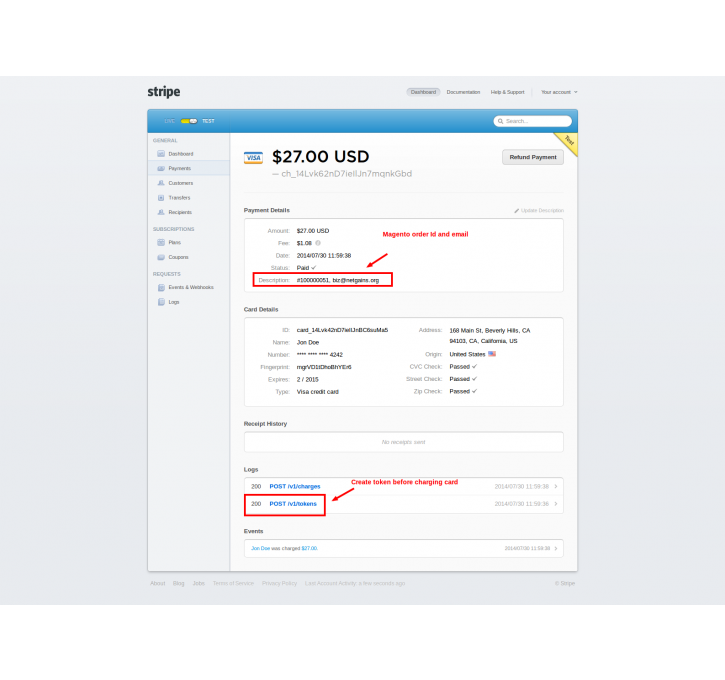
Task: Click the card ID value starting card_14Lvk
Action: click(x=342, y=330)
